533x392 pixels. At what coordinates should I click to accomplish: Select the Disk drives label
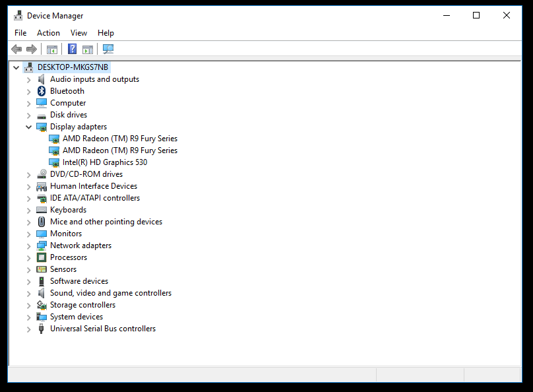pos(69,115)
